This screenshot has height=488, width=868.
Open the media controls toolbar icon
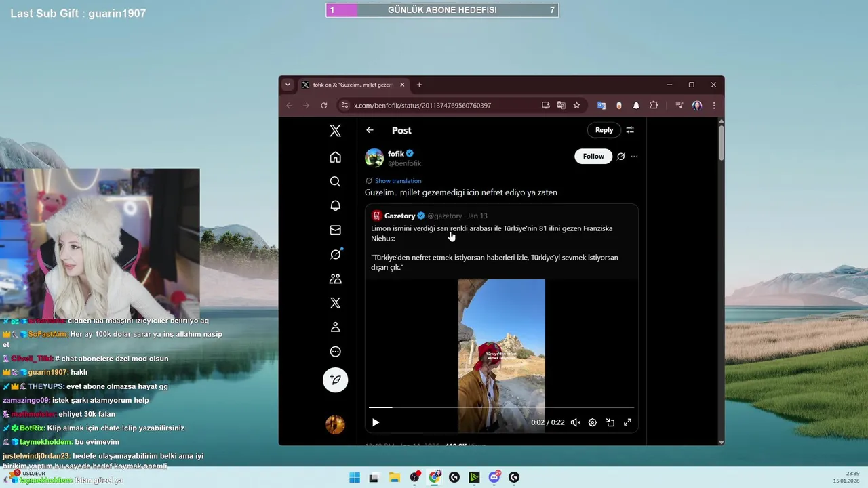point(679,106)
